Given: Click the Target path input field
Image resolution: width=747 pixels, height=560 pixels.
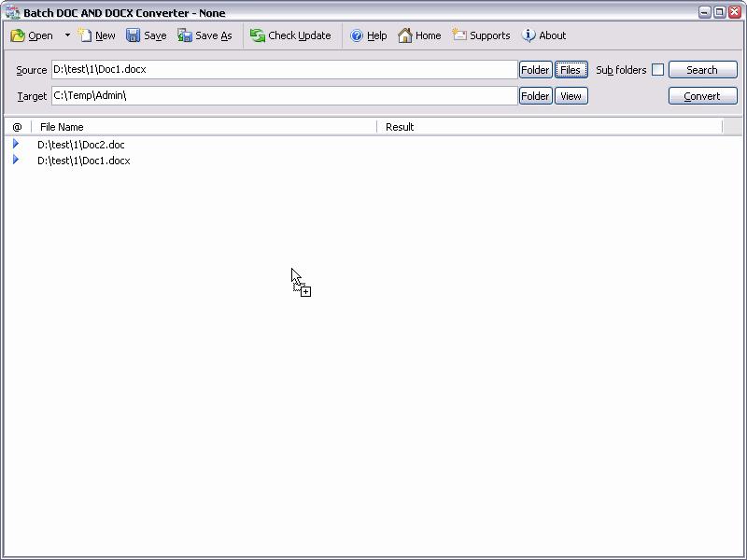Looking at the screenshot, I should click(285, 96).
